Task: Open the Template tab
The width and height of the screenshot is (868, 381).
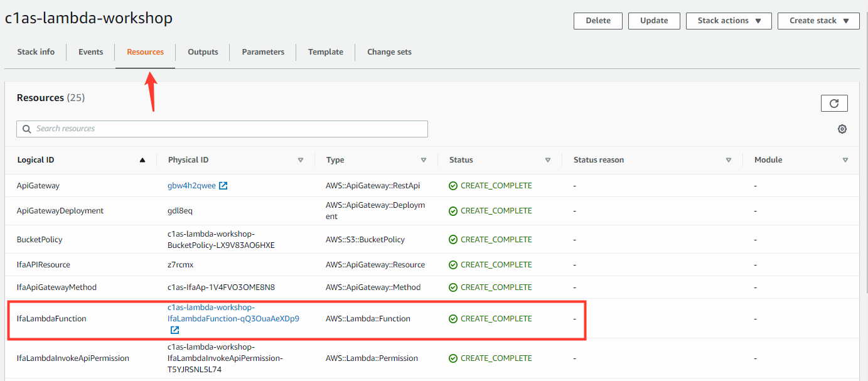Action: coord(325,52)
